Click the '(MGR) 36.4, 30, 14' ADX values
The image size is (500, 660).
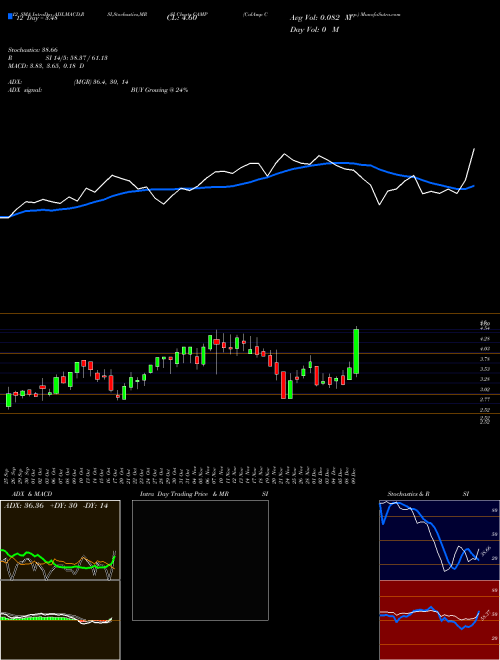click(x=101, y=82)
